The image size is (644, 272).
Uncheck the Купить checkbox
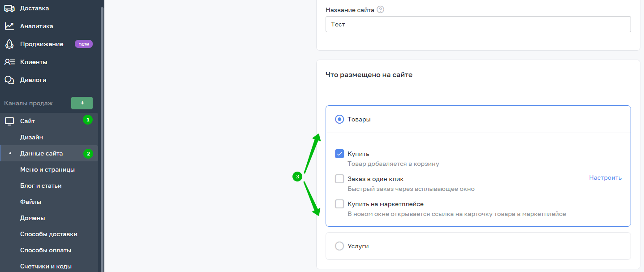[x=339, y=154]
